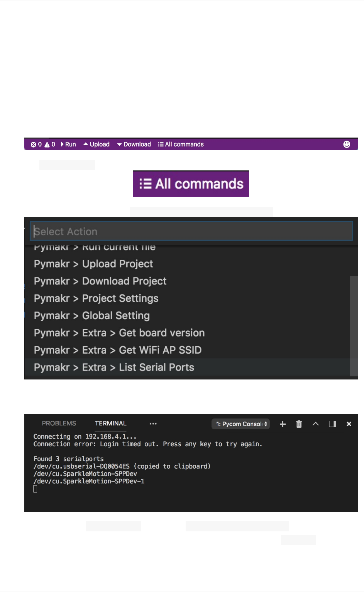Open All commands from the status bar

pyautogui.click(x=181, y=145)
